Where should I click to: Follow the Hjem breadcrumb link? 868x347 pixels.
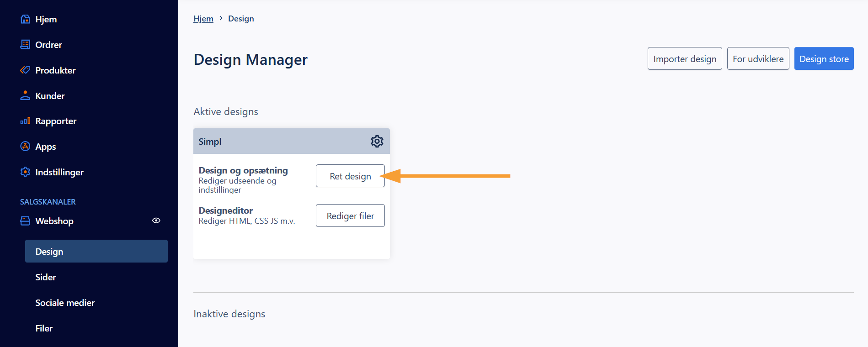tap(203, 19)
